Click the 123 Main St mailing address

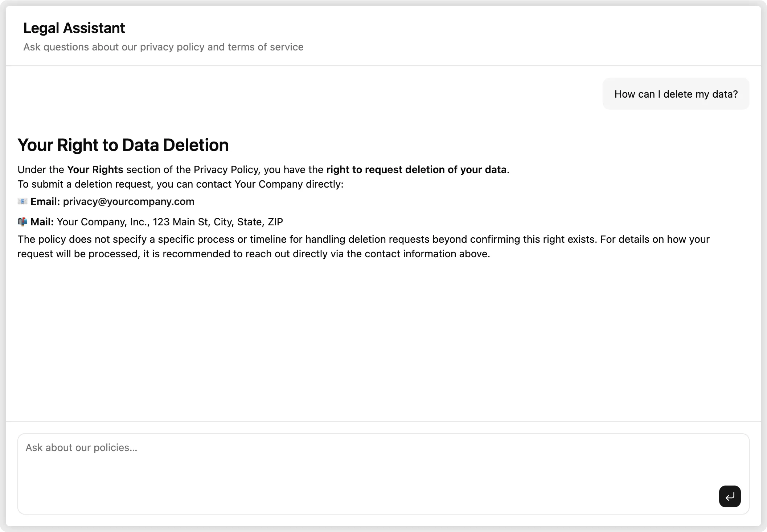[x=170, y=222]
